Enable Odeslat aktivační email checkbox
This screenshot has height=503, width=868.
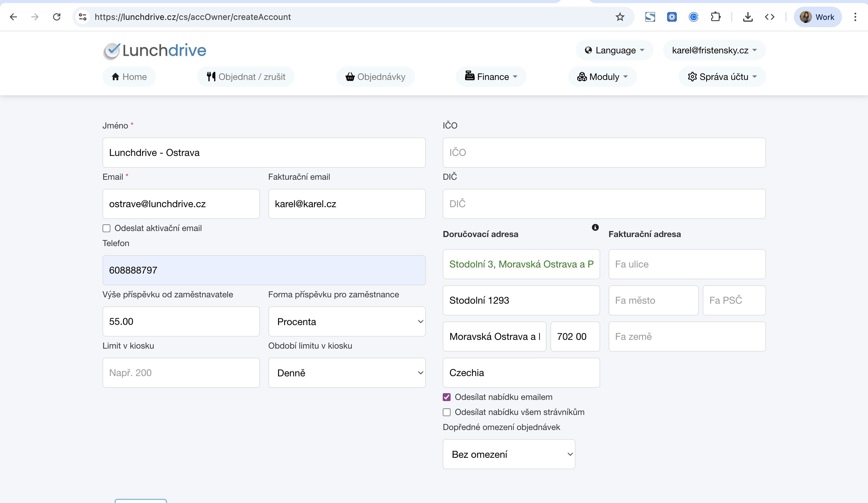coord(106,228)
